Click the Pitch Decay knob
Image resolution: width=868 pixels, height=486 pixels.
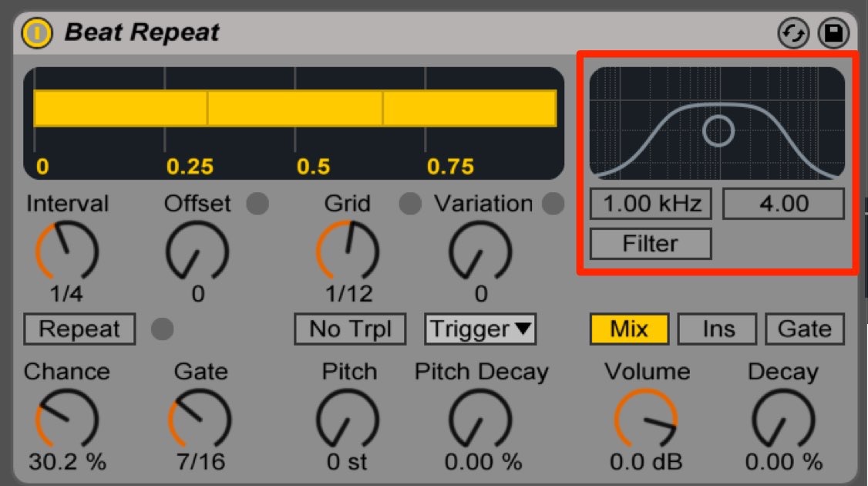(x=480, y=419)
